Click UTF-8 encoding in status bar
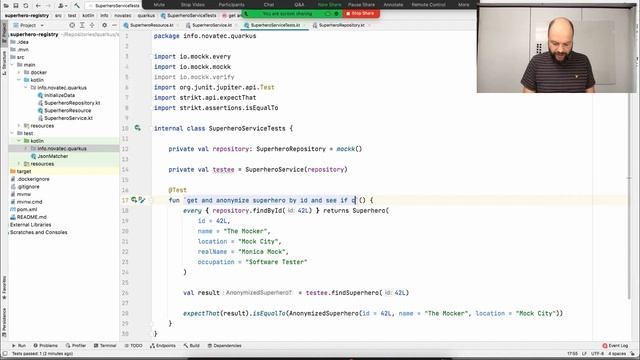The image size is (640, 360). click(597, 354)
